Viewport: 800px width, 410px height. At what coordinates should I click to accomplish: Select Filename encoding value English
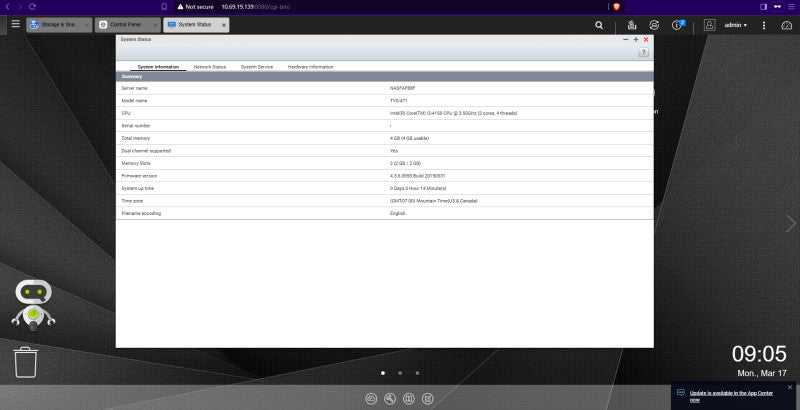pos(397,213)
